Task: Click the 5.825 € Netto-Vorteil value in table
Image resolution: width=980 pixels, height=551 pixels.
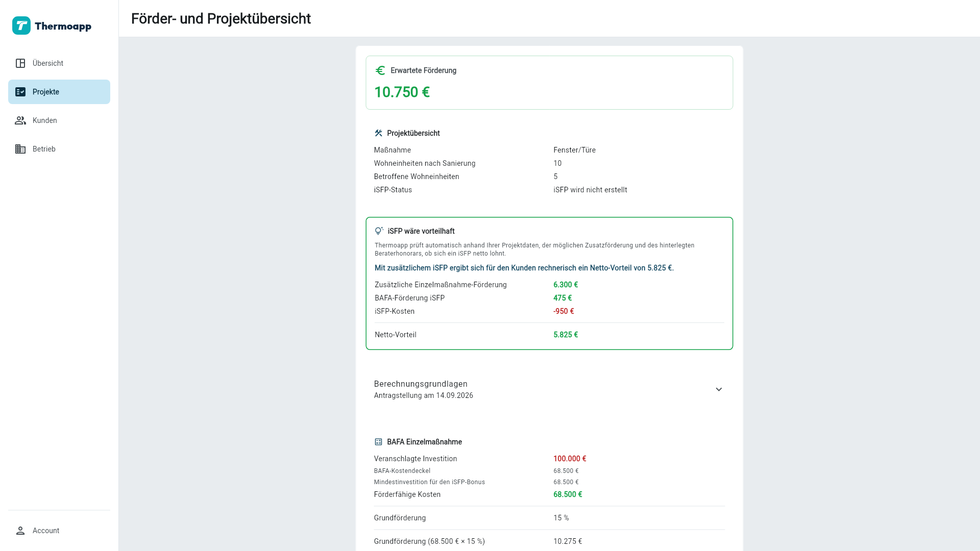Action: pyautogui.click(x=566, y=335)
